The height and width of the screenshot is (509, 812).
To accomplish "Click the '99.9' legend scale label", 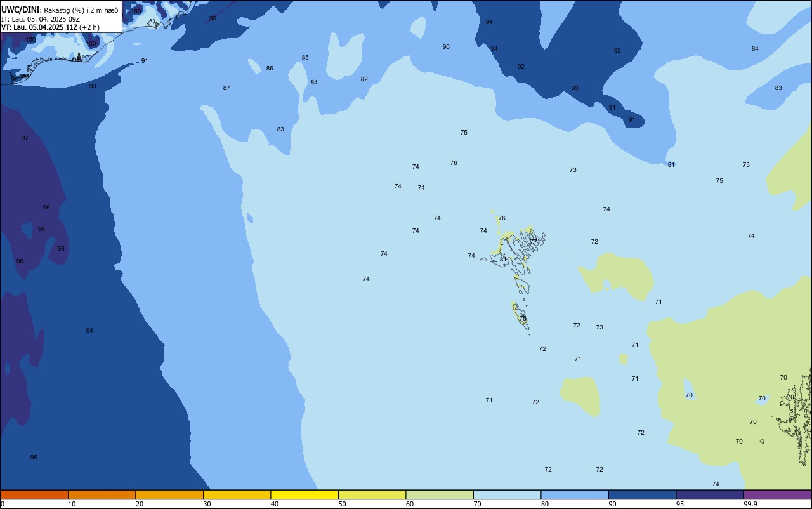I will point(750,504).
